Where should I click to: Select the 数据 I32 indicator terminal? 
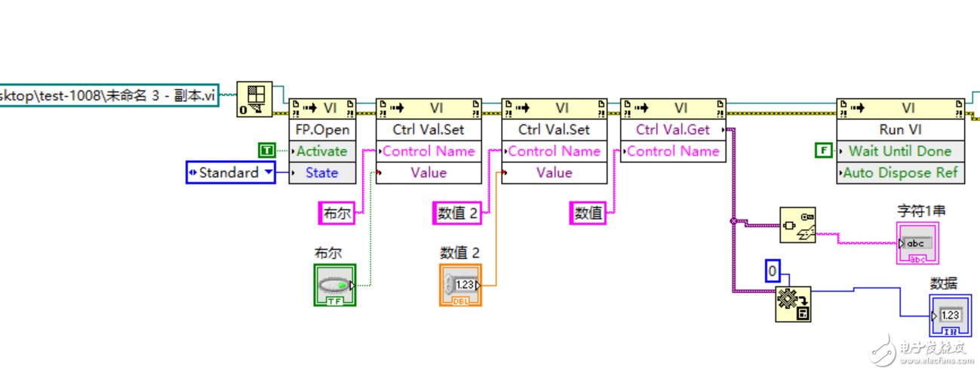click(x=951, y=315)
